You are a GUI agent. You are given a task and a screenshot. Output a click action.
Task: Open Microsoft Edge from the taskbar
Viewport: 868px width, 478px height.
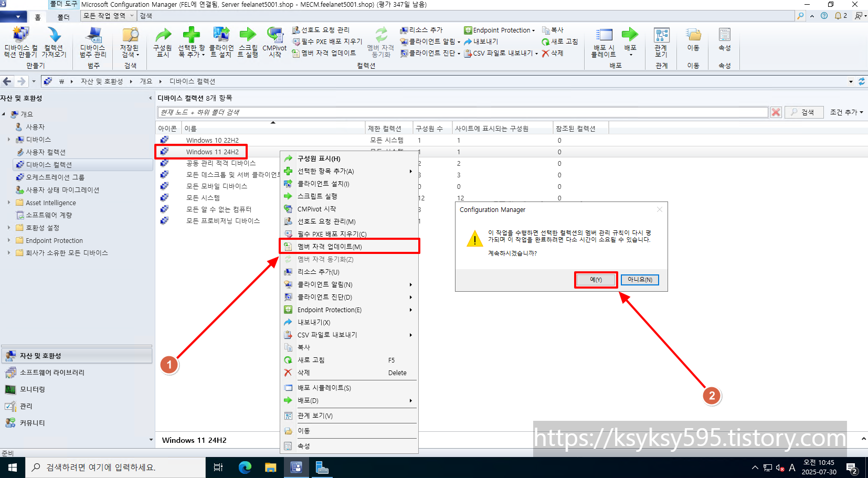point(245,467)
